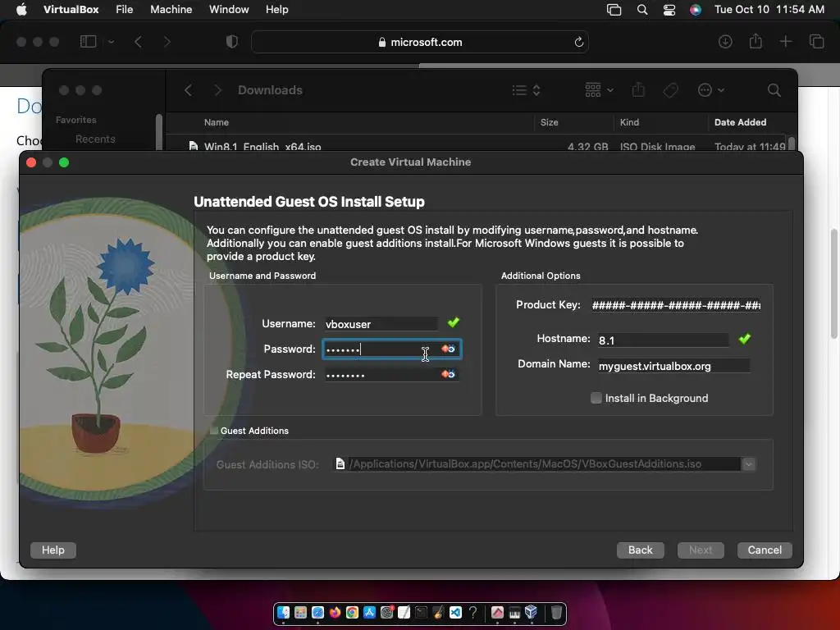Open the Machine menu
The image size is (840, 630).
pyautogui.click(x=171, y=10)
